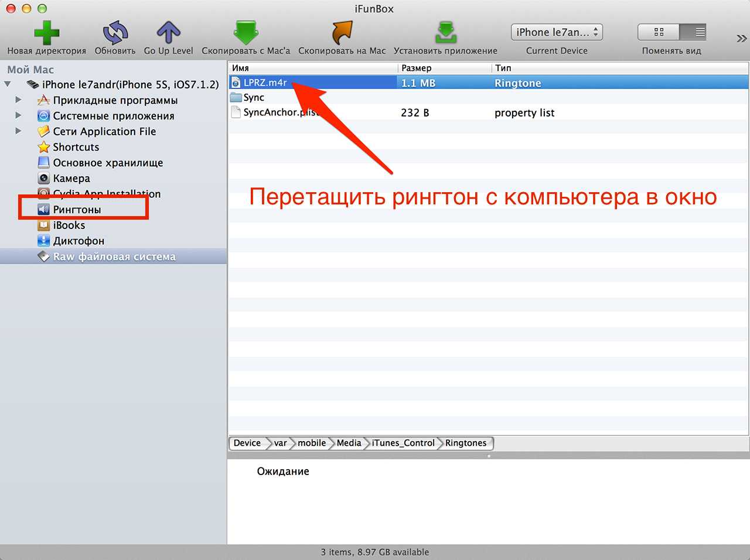750x560 pixels.
Task: Click the 'Камера' camera icon
Action: [43, 178]
